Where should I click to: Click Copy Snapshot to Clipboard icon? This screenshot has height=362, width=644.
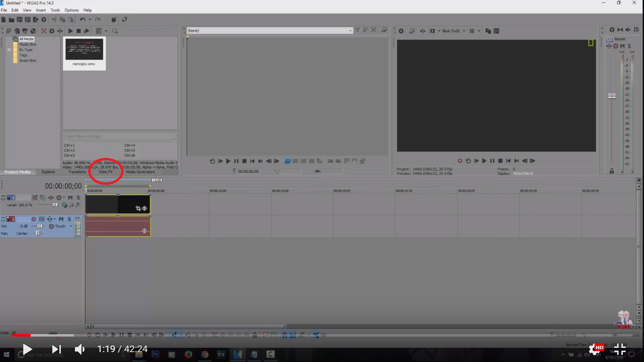(488, 31)
